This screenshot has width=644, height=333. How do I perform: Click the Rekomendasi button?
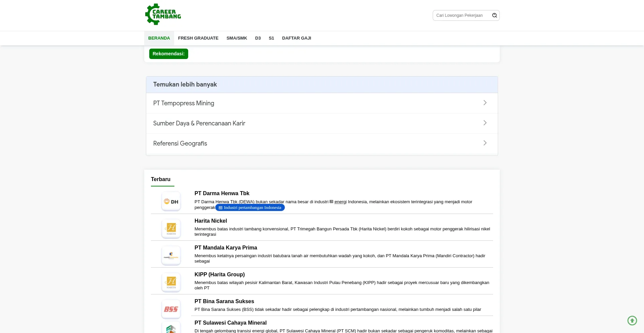pos(169,54)
